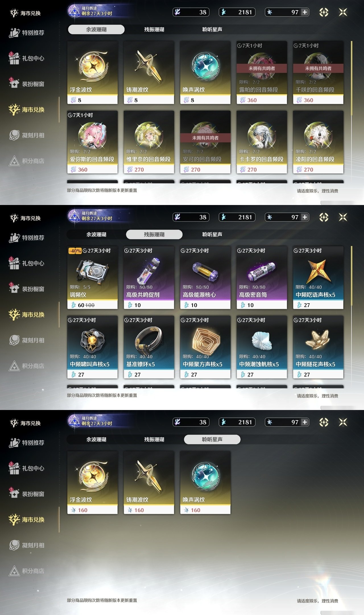Screen dimensions: 364x615
Task: Select 铸潮波纹 priced at 160
Action: coord(149,483)
